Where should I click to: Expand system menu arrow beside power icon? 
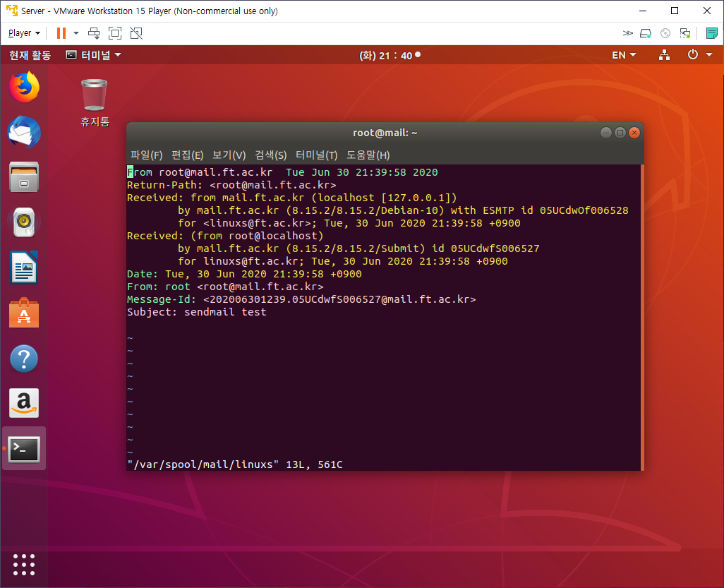pos(709,55)
